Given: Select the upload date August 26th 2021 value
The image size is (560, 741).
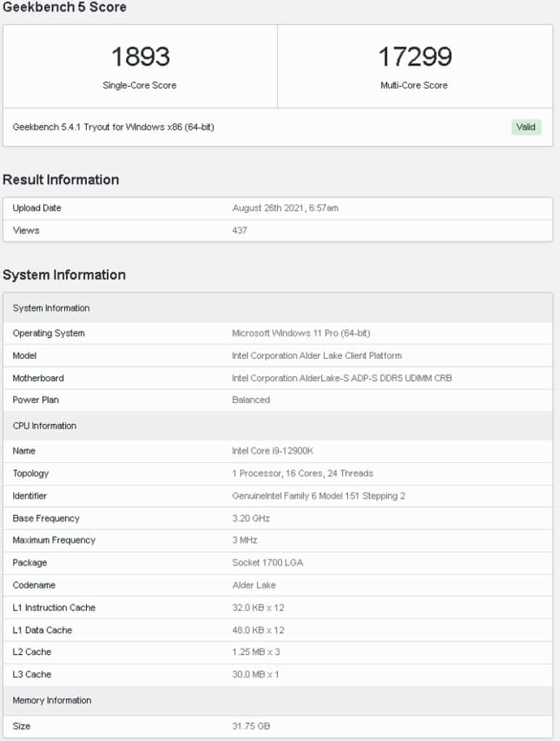Looking at the screenshot, I should coord(286,208).
